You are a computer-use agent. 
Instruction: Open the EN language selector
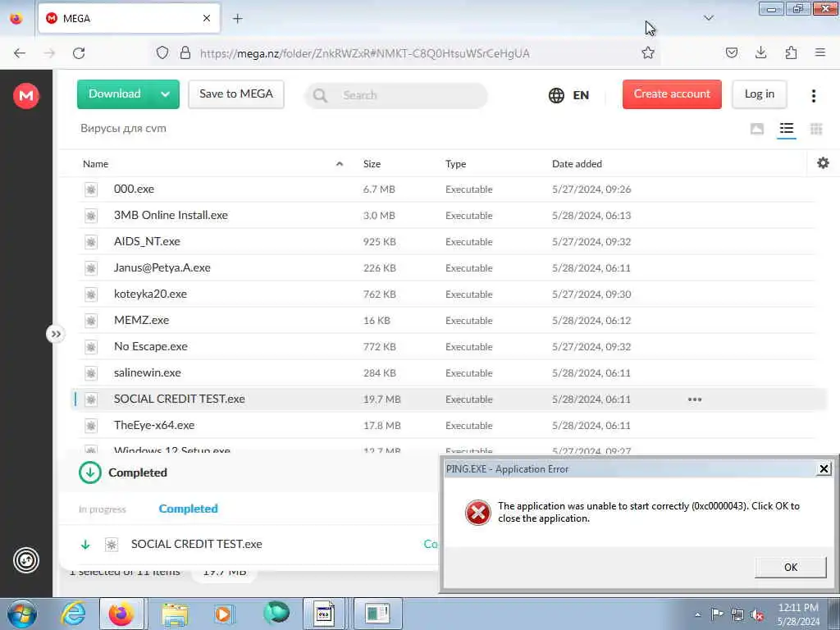569,95
